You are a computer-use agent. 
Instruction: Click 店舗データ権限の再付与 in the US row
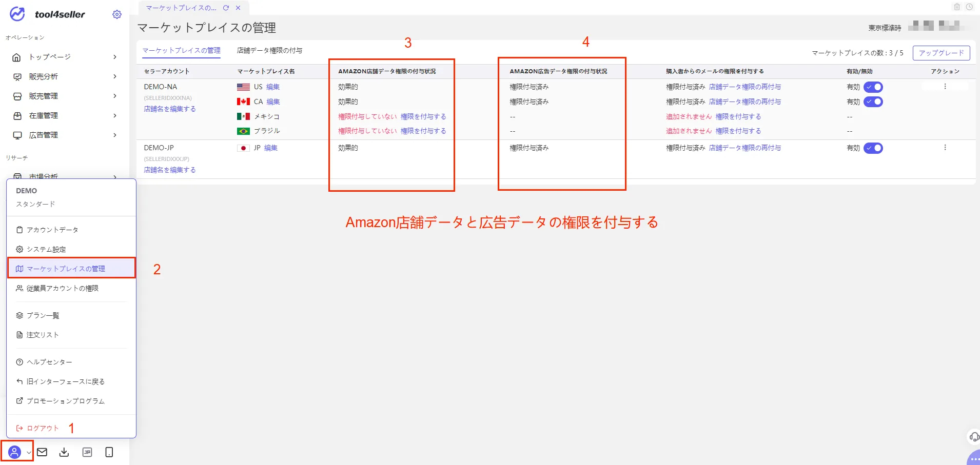point(745,87)
